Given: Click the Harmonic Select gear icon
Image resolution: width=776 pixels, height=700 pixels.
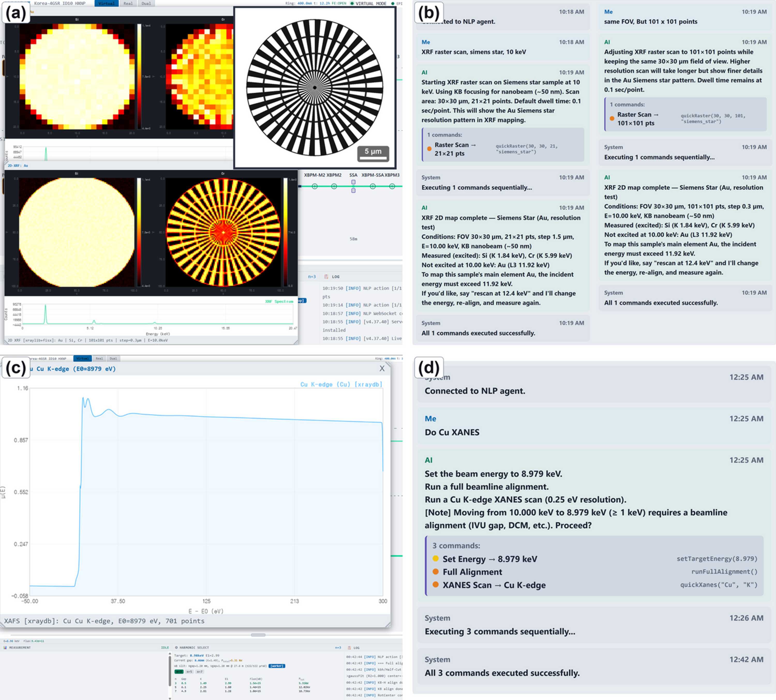Looking at the screenshot, I should [177, 647].
